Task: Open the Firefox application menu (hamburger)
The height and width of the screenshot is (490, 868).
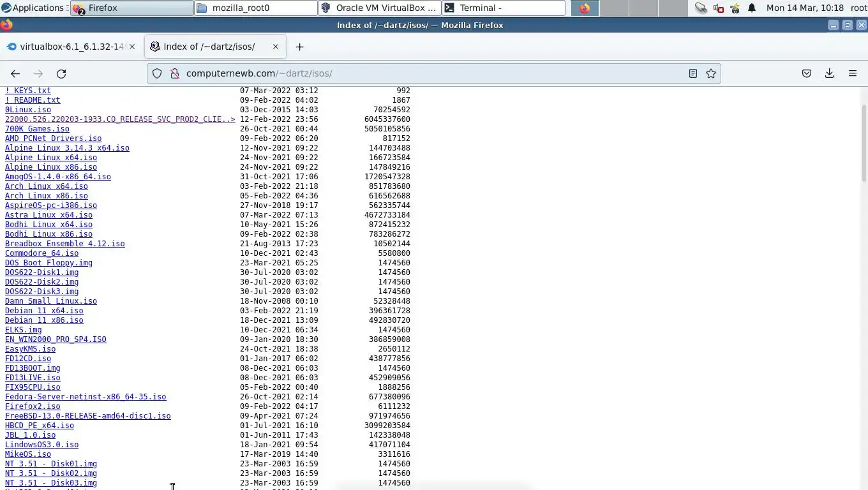Action: (x=853, y=73)
